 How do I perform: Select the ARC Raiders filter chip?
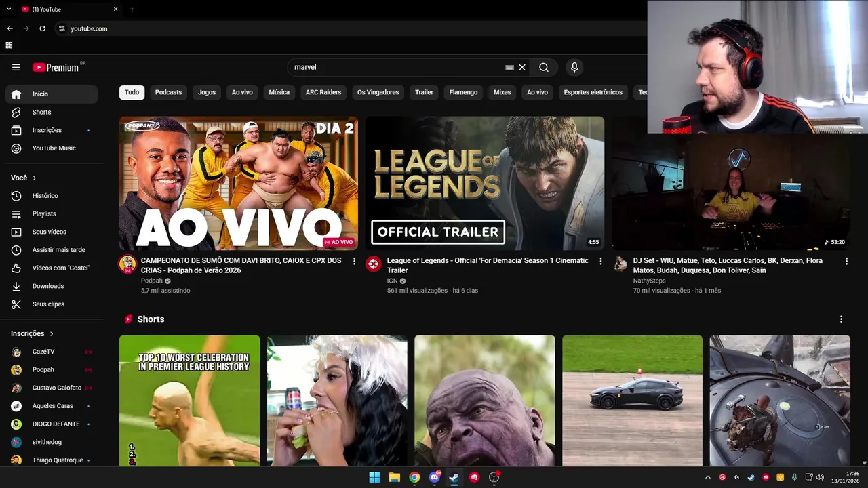[323, 92]
